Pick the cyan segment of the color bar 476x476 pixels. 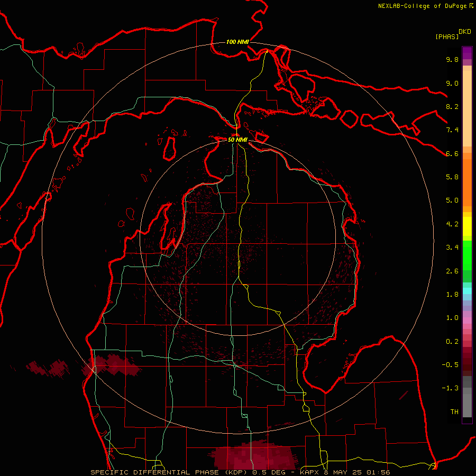[467, 290]
